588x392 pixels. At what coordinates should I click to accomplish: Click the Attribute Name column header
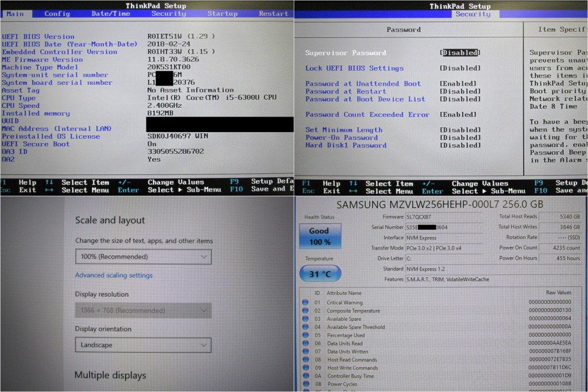(344, 293)
